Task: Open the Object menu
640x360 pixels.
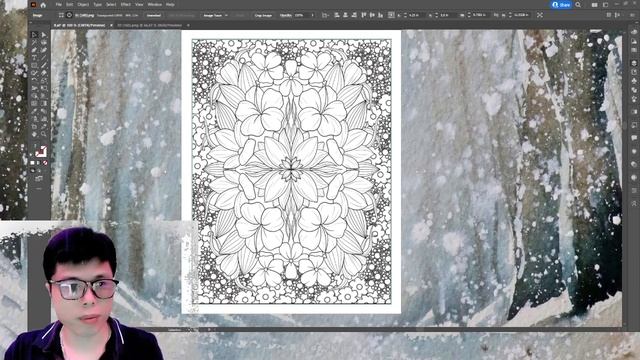Action: [83, 5]
